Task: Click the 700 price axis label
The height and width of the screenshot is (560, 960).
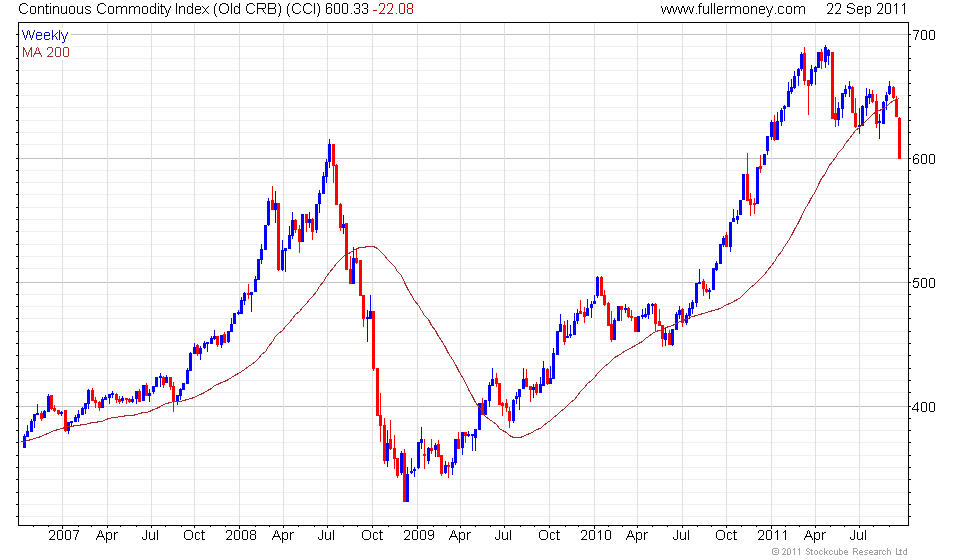Action: tap(924, 35)
